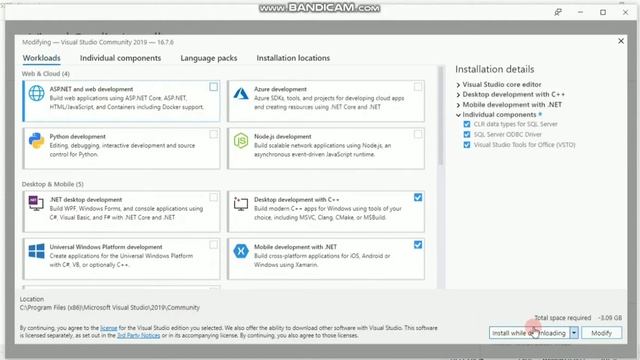The width and height of the screenshot is (640, 360).
Task: Click the Installation details heading
Action: pos(495,69)
